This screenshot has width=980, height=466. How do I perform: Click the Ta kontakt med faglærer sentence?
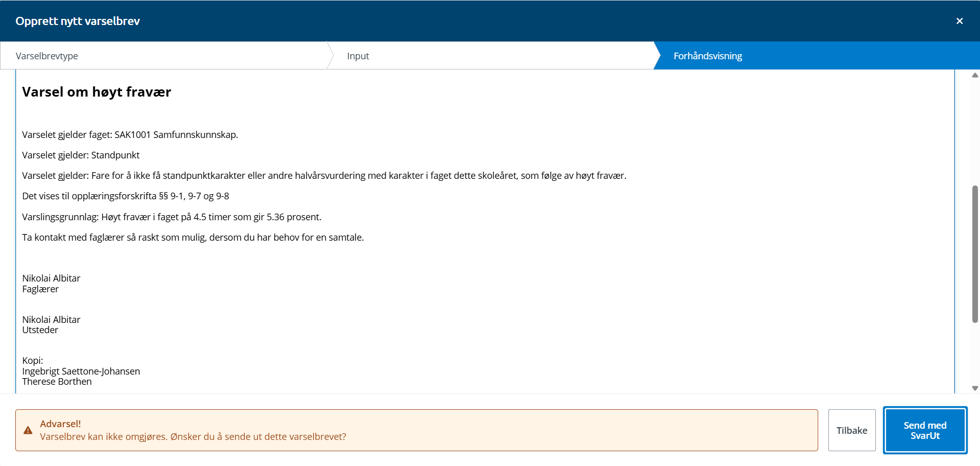193,238
